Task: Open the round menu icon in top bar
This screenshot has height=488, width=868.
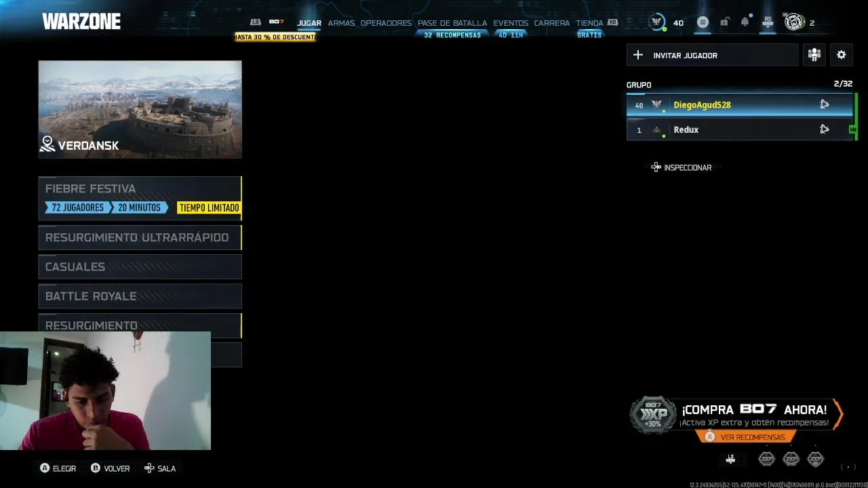Action: pyautogui.click(x=703, y=22)
